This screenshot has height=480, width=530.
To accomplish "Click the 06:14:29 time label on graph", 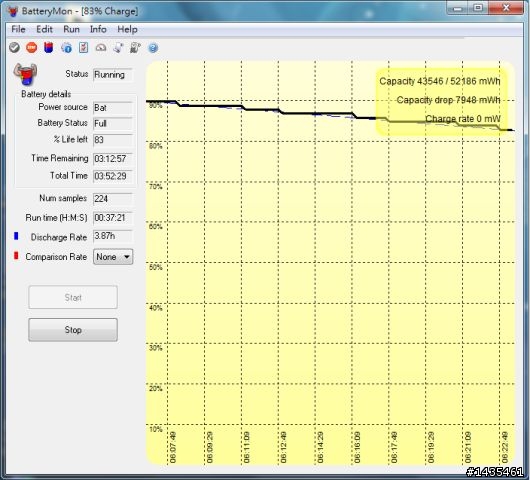I will 320,447.
